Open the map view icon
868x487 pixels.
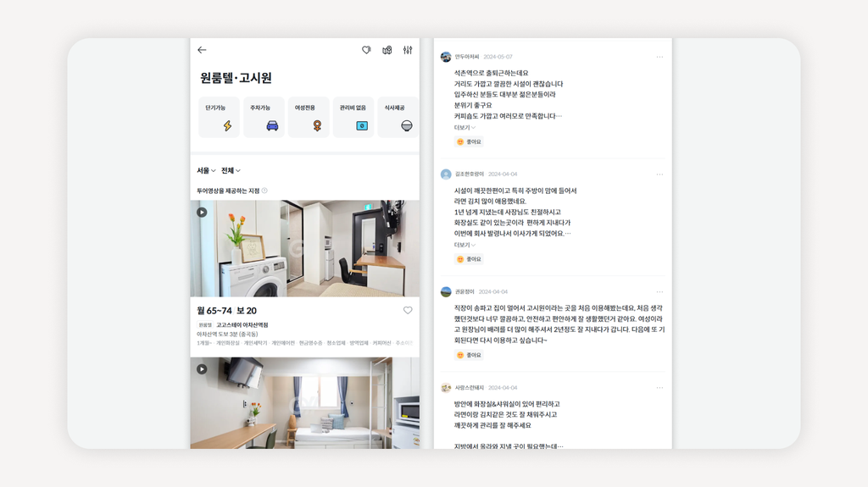(x=387, y=50)
